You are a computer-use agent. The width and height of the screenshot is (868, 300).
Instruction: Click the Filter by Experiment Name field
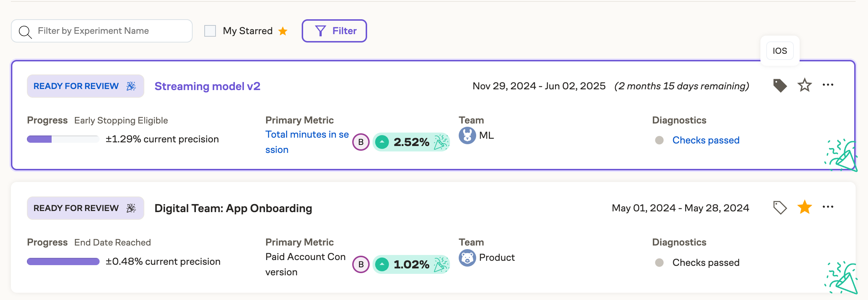point(109,31)
